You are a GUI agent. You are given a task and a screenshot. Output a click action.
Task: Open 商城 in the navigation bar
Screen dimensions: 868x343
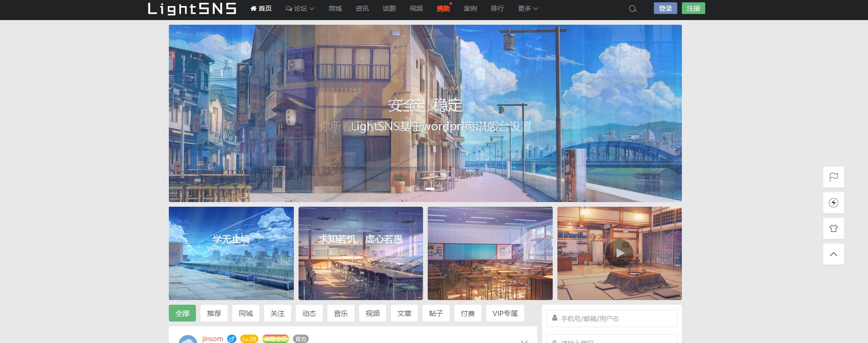click(x=335, y=8)
